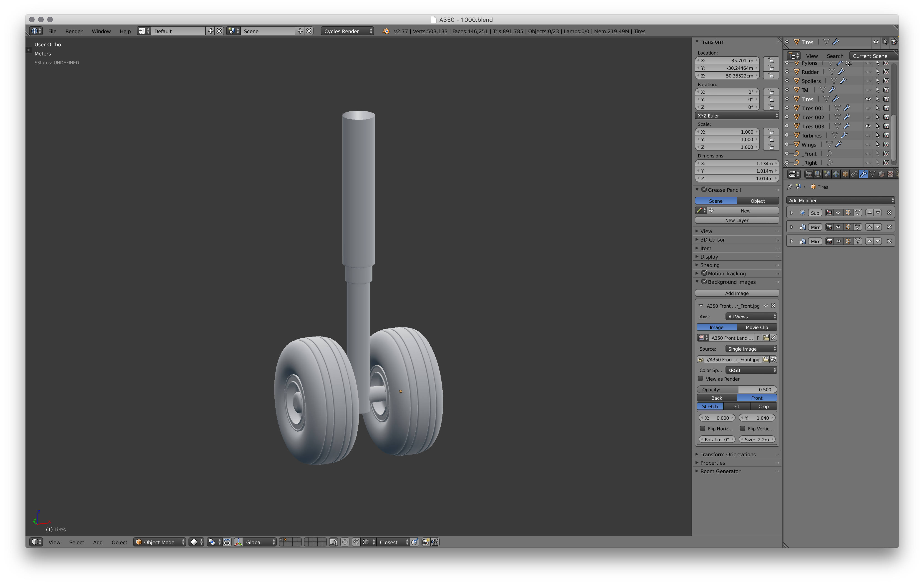924x584 pixels.
Task: Open the Add Modifier dropdown
Action: coord(841,201)
